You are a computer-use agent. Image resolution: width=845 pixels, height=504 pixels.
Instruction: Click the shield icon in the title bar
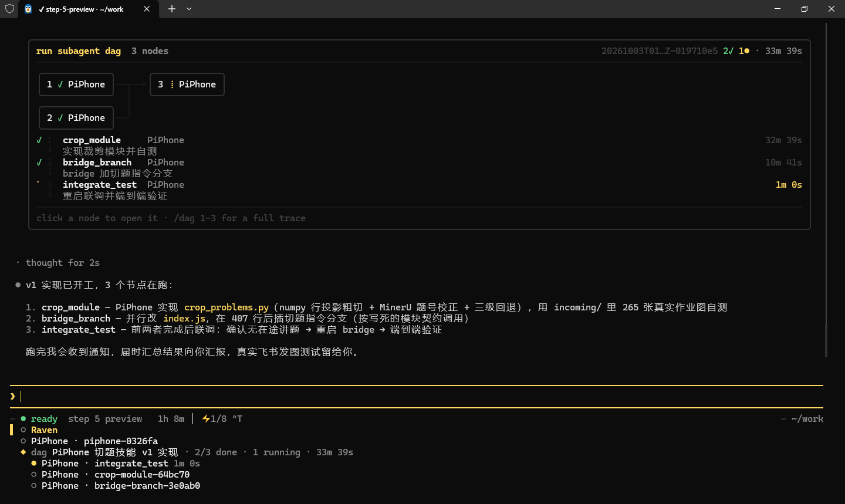coord(9,9)
